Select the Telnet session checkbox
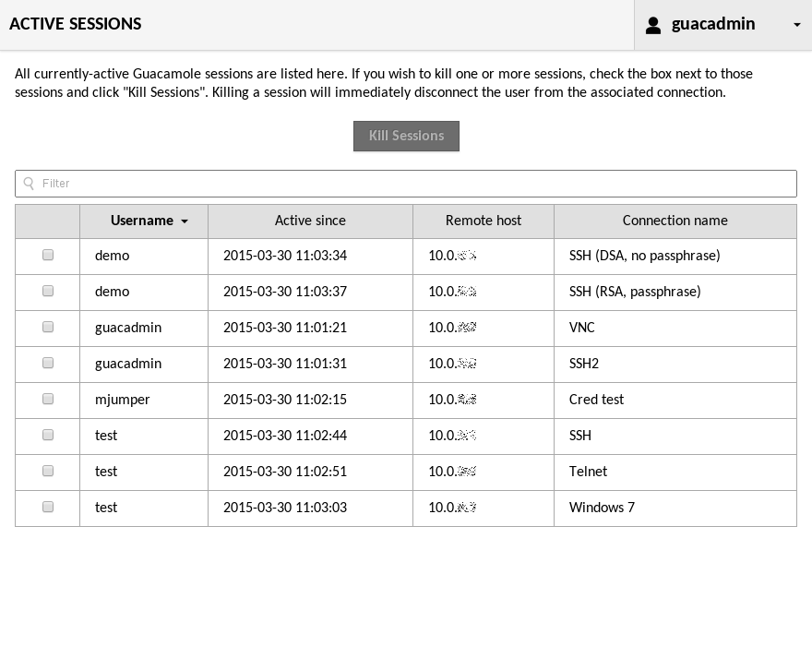 point(48,472)
